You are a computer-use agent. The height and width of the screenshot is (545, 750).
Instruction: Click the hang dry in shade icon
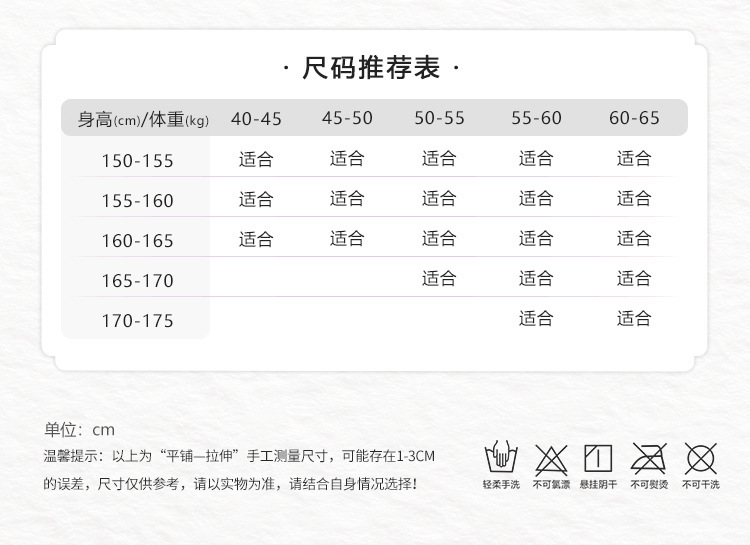coord(598,458)
